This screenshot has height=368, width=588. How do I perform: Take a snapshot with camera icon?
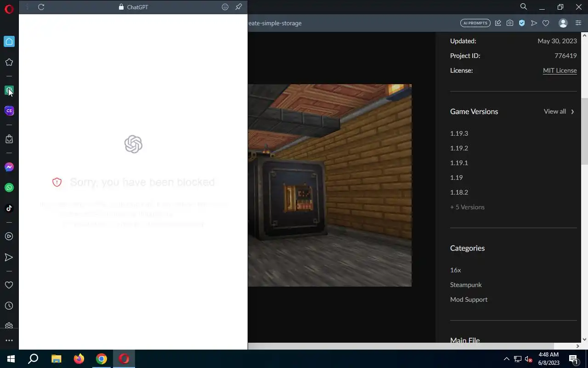pos(510,23)
